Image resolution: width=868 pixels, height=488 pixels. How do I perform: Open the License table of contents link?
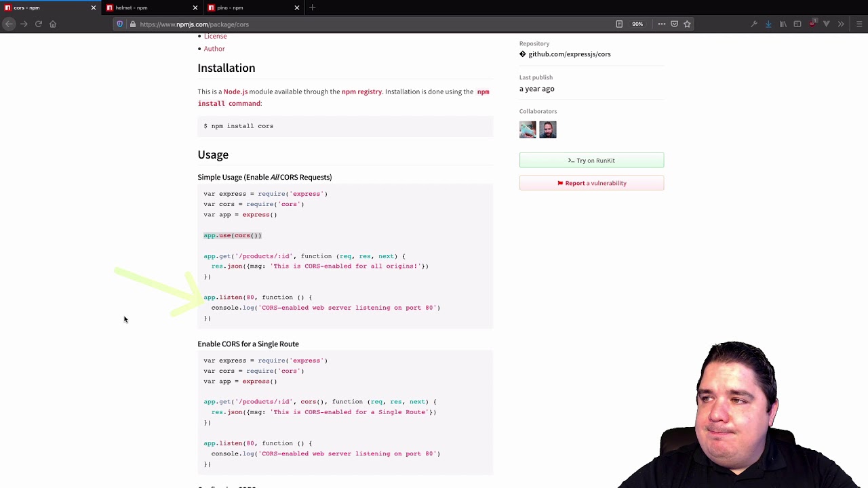(x=215, y=36)
